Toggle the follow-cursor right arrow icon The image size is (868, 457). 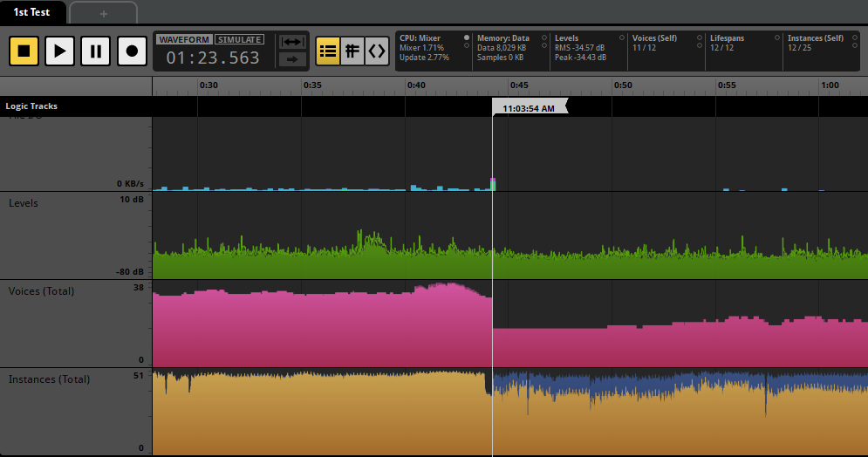(293, 59)
